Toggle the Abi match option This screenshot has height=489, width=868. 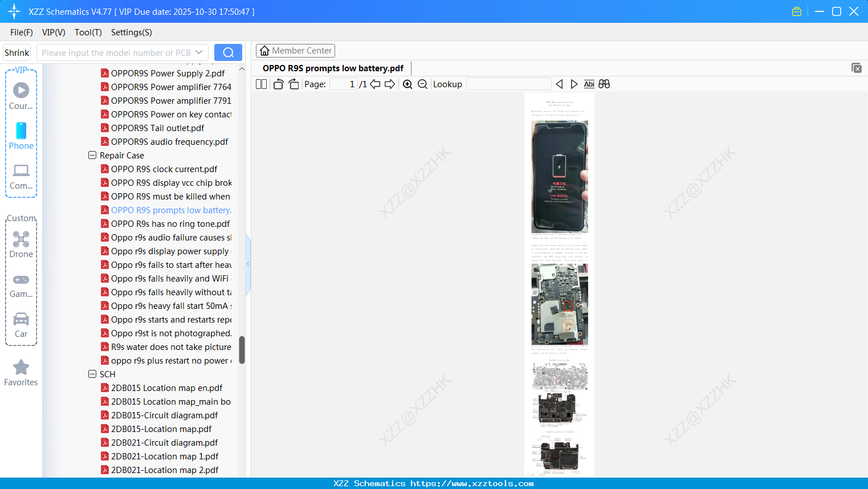pos(589,84)
